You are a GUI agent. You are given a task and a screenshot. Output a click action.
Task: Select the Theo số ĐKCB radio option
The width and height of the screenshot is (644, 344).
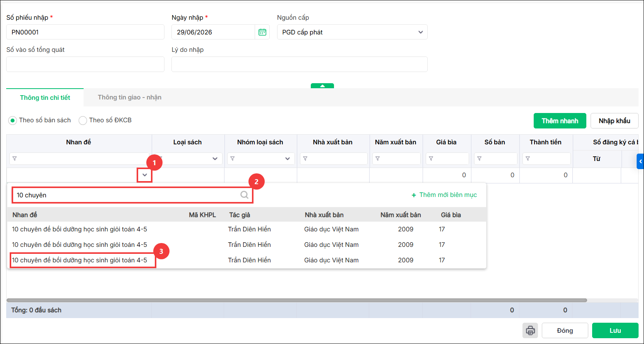(x=83, y=120)
